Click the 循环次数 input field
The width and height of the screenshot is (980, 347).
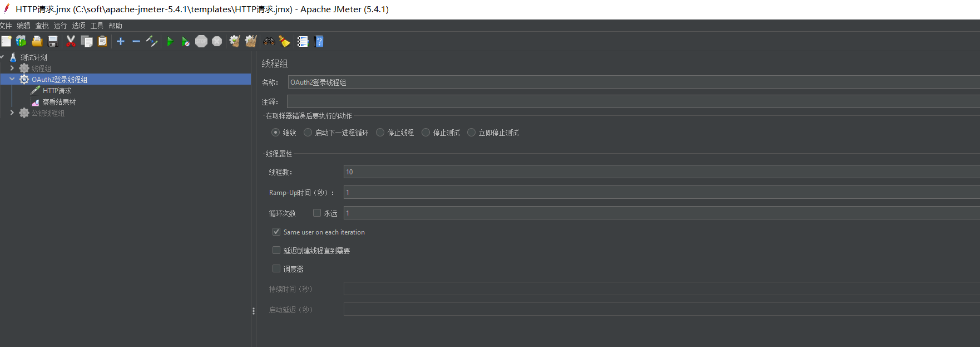[662, 213]
